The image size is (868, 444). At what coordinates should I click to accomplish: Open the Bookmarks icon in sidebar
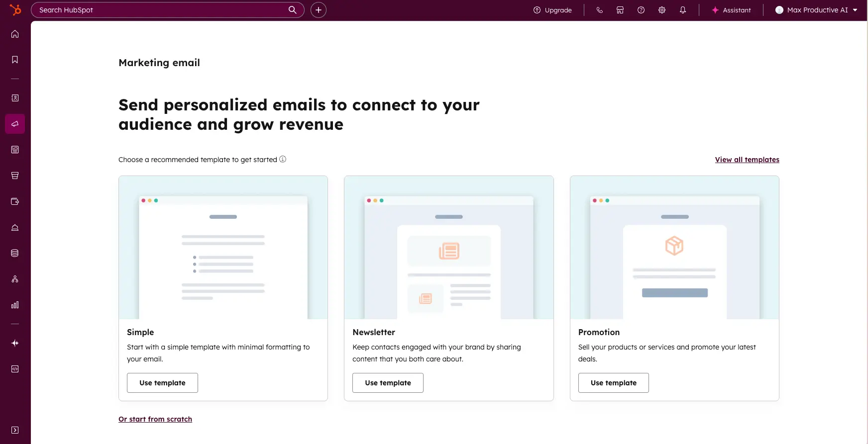click(15, 60)
